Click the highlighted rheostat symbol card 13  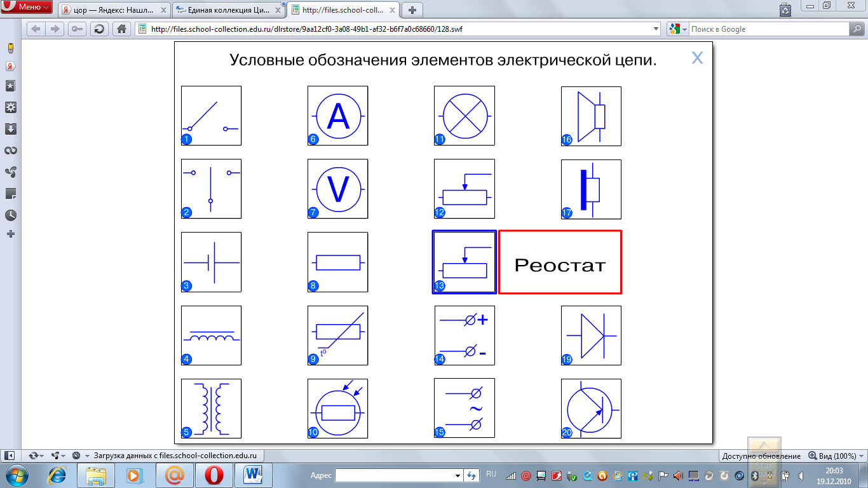(465, 262)
